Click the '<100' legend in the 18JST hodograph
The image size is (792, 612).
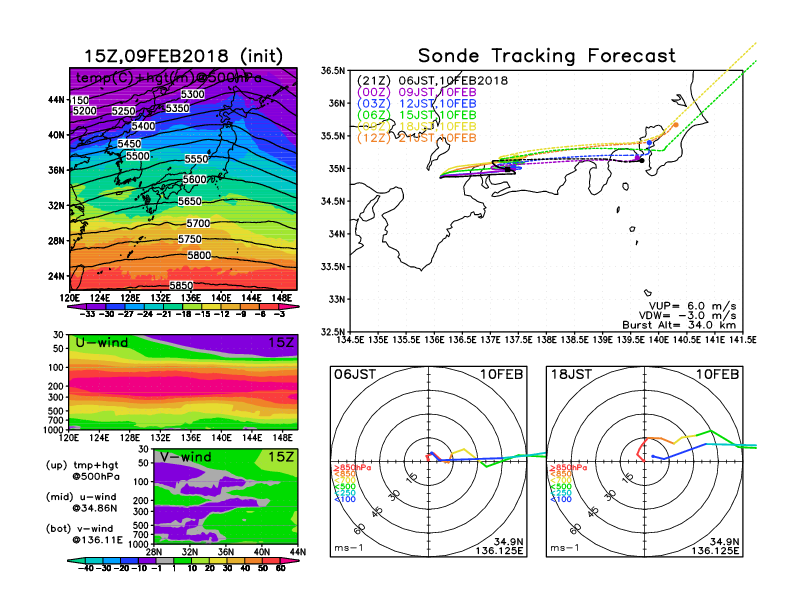[x=561, y=499]
